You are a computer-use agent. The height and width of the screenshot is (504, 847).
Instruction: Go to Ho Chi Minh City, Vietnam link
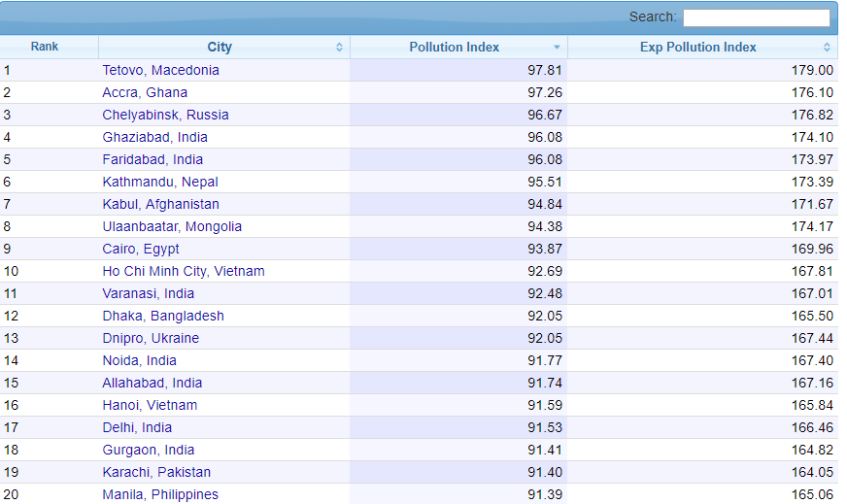tap(183, 271)
